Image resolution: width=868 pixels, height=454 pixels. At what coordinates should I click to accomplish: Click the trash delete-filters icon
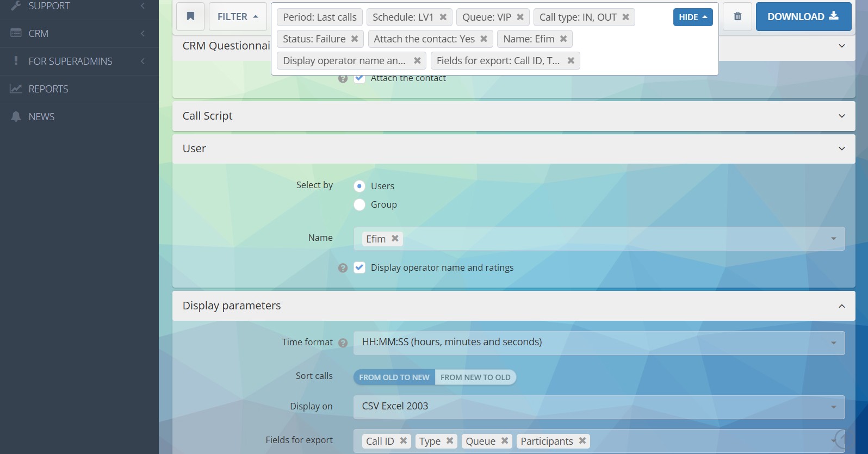[737, 16]
